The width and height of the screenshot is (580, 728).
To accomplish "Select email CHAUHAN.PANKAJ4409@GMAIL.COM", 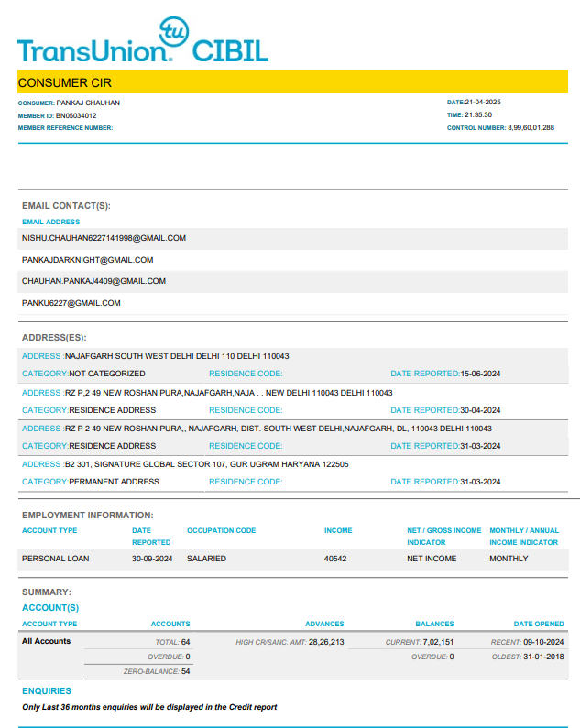I will [x=93, y=281].
